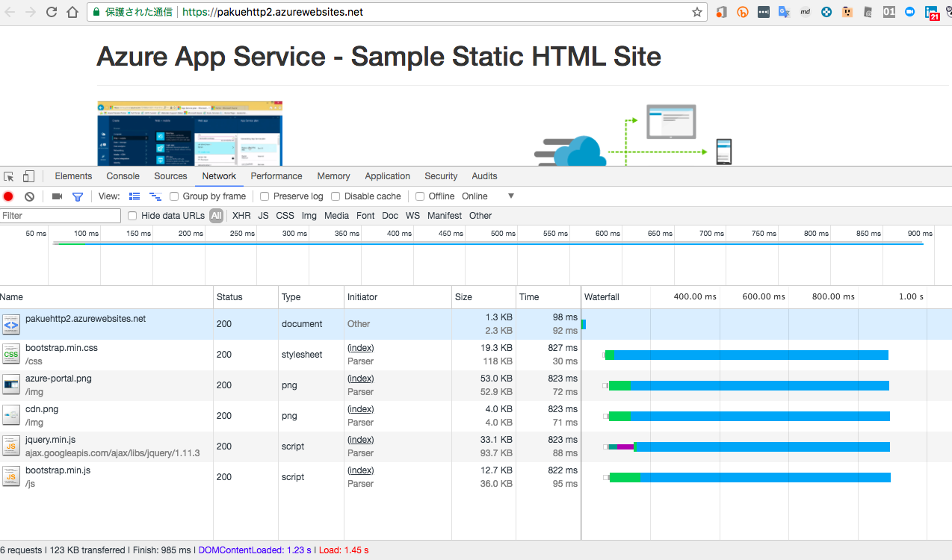
Task: Switch to the Console tab
Action: (123, 176)
